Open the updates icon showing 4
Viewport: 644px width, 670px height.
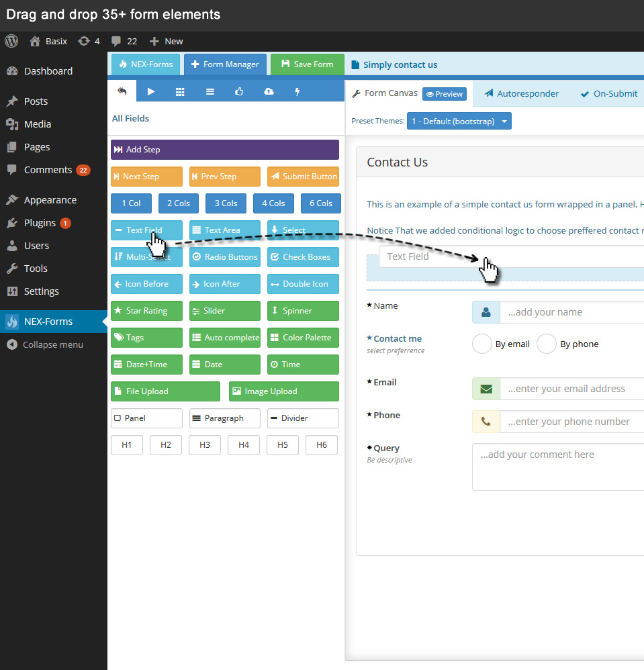point(89,42)
